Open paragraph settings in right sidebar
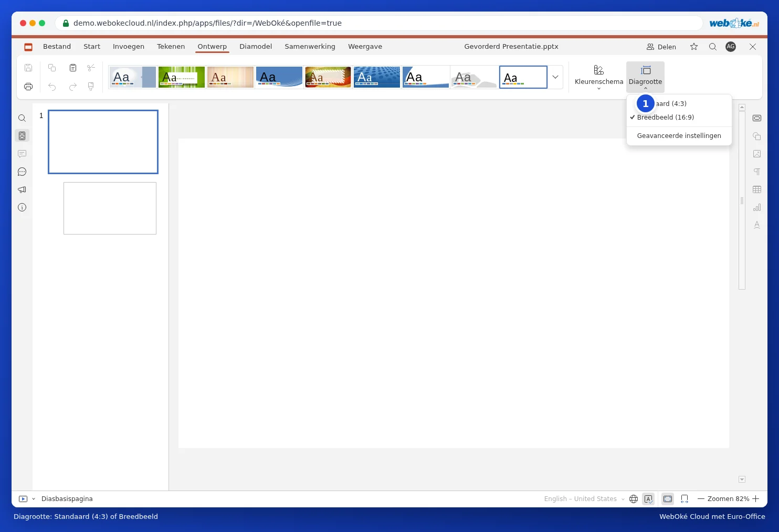779x532 pixels. point(757,172)
